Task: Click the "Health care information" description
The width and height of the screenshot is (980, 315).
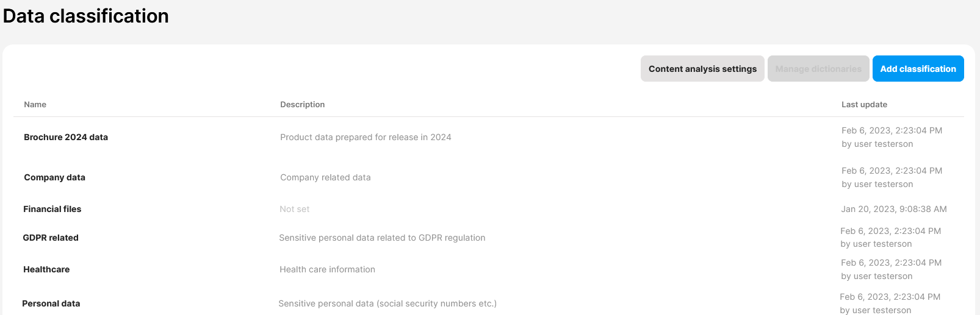Action: pos(327,269)
